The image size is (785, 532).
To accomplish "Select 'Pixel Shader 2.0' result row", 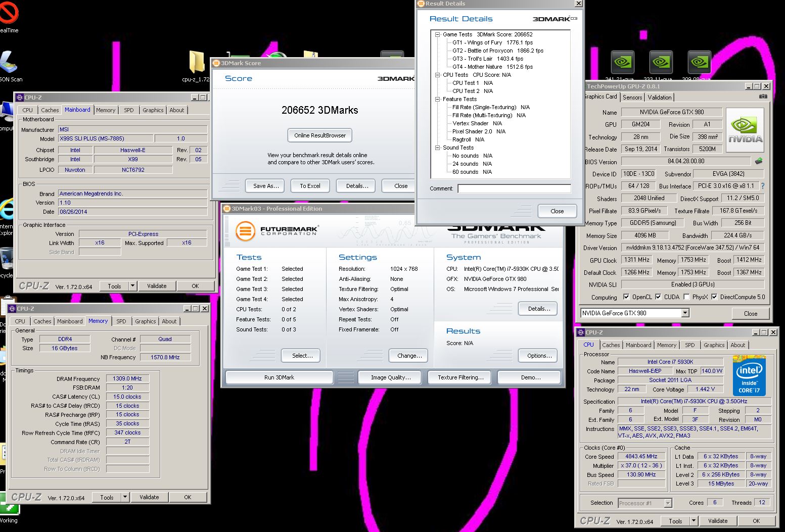I will (x=479, y=131).
